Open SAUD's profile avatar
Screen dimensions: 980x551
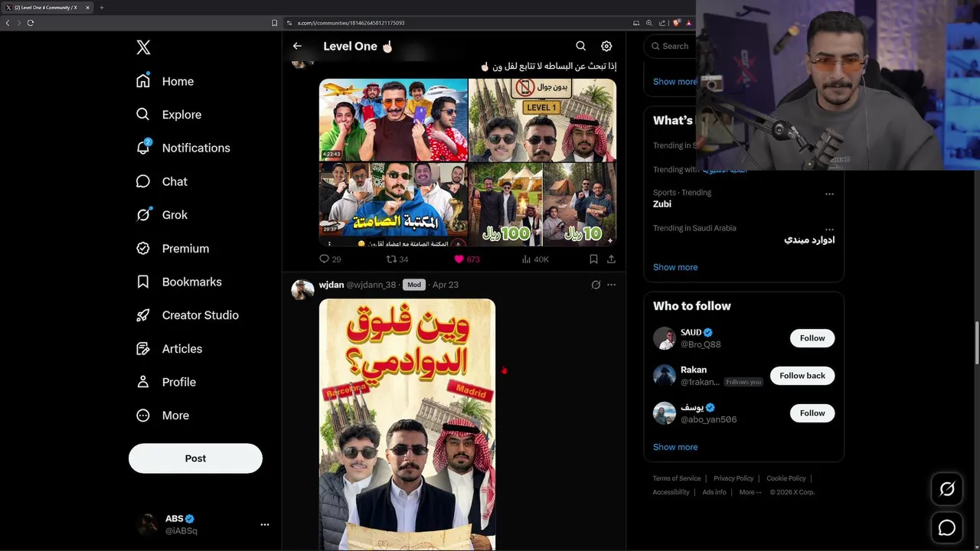pos(665,338)
